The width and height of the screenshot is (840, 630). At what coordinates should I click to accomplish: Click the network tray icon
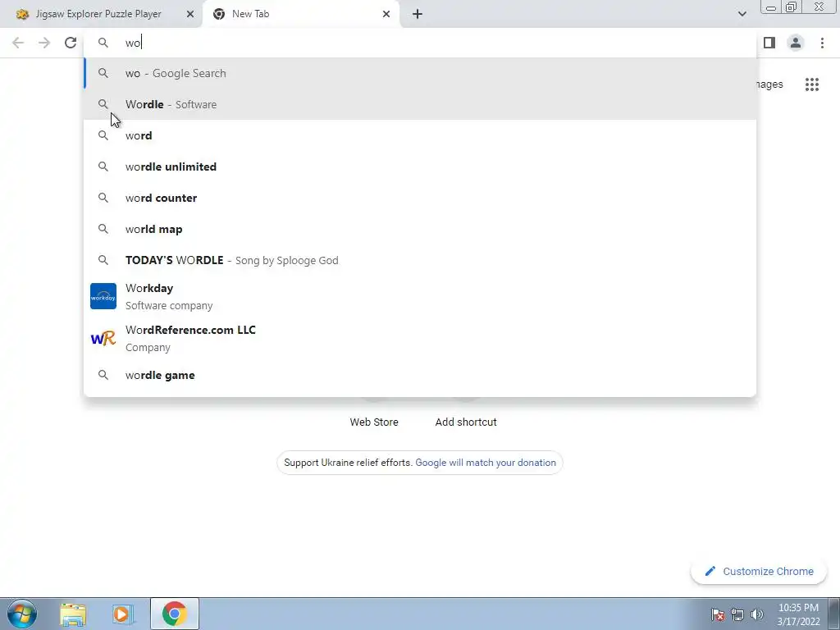[737, 614]
